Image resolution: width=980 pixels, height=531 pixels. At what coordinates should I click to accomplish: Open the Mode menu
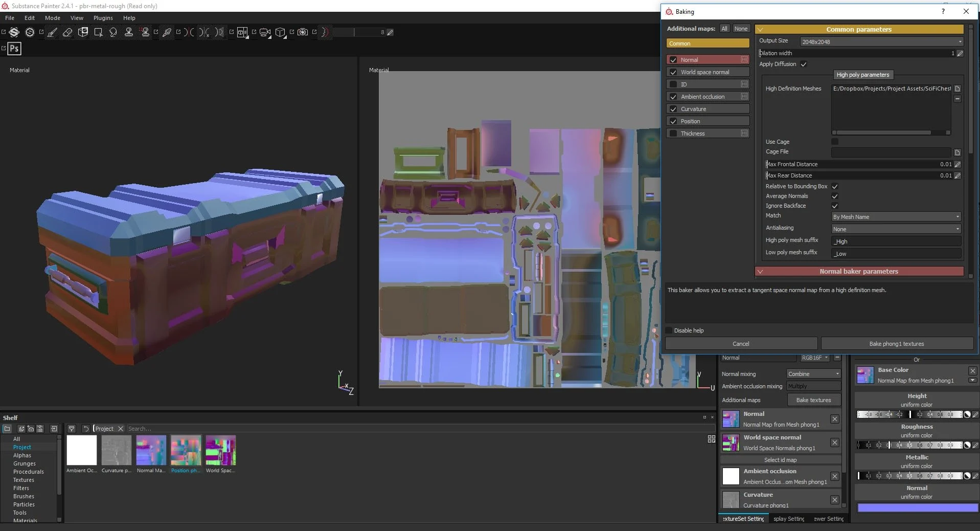pos(52,18)
